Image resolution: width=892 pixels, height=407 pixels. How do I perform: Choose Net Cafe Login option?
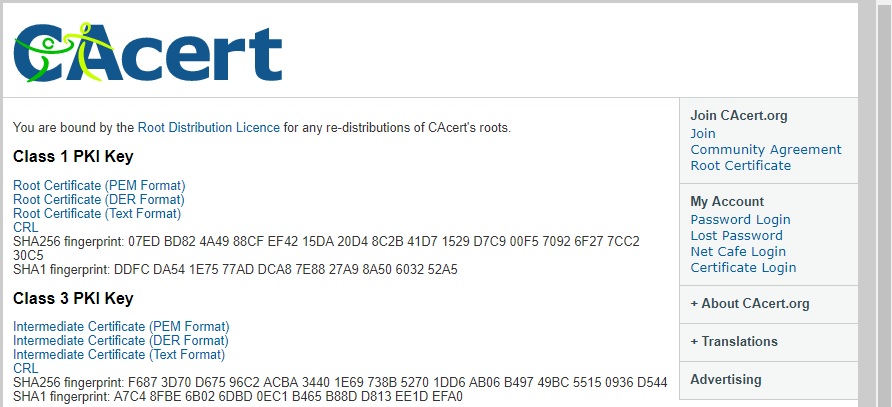point(738,252)
